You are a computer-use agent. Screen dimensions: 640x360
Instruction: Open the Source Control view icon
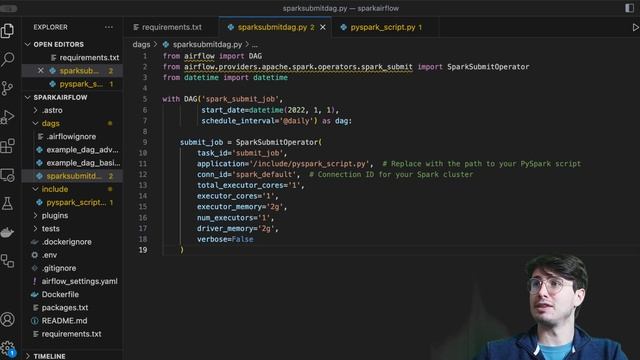(8, 89)
